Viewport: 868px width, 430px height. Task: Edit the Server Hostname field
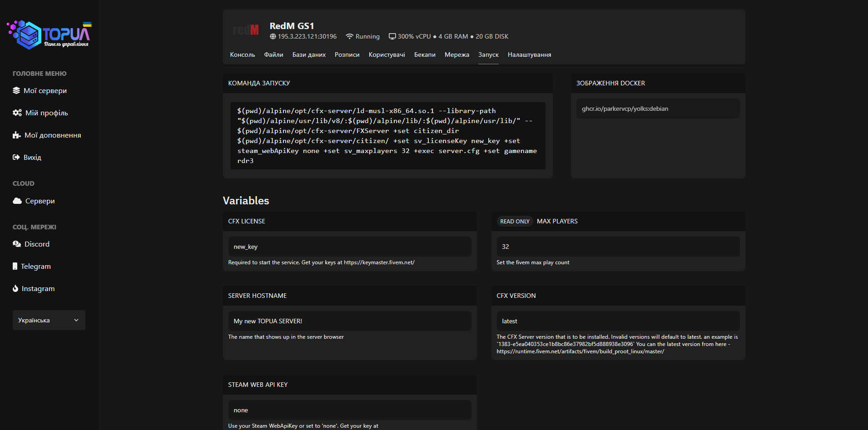(349, 321)
